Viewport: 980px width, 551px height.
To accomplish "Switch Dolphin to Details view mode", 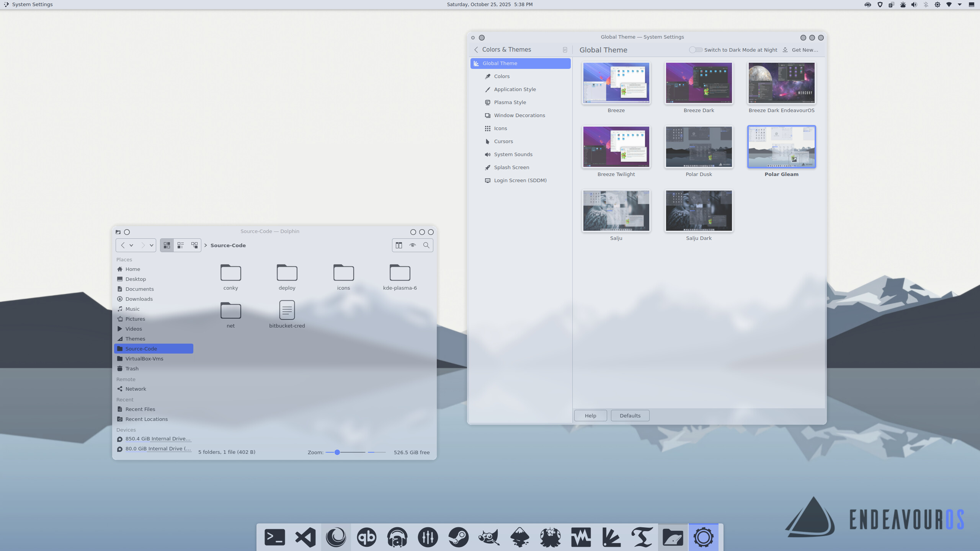I will [x=194, y=245].
